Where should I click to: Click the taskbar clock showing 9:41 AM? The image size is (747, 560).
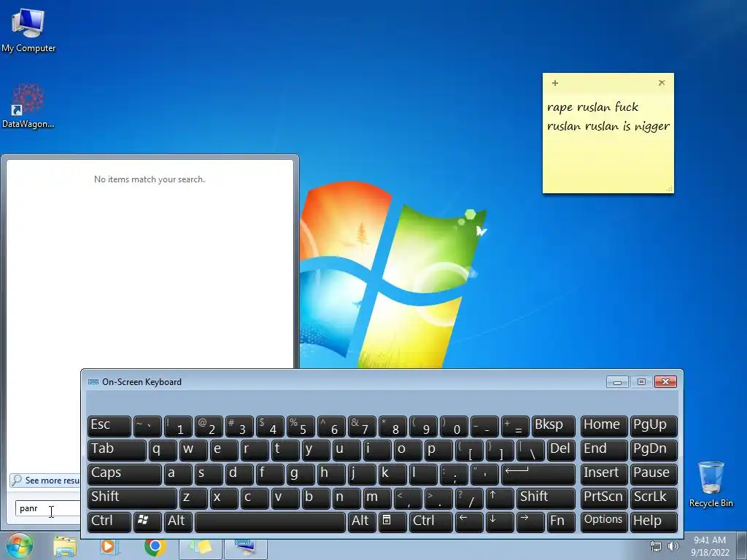(x=710, y=546)
